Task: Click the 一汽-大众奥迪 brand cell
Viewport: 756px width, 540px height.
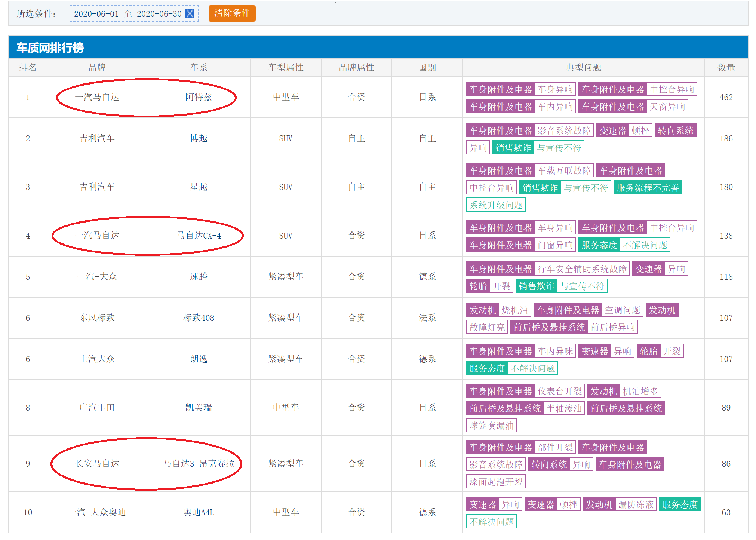Action: tap(97, 512)
